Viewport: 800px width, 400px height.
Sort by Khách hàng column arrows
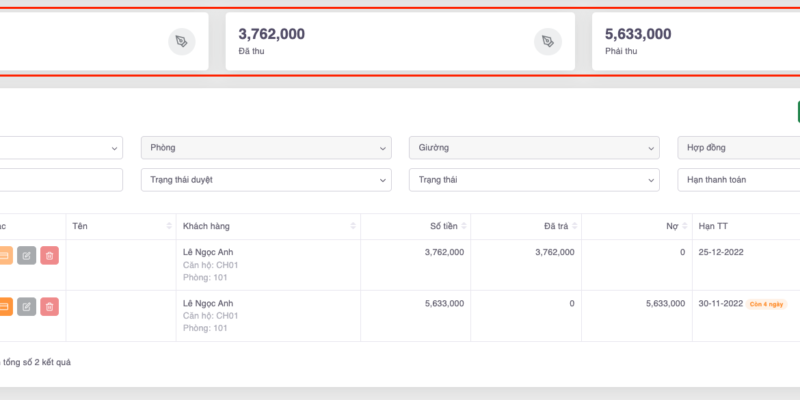[x=352, y=227]
